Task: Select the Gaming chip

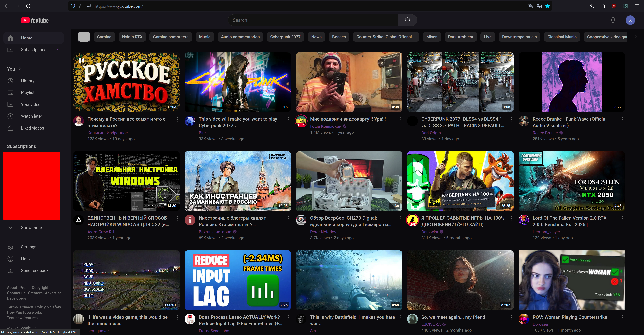Action: coord(104,37)
